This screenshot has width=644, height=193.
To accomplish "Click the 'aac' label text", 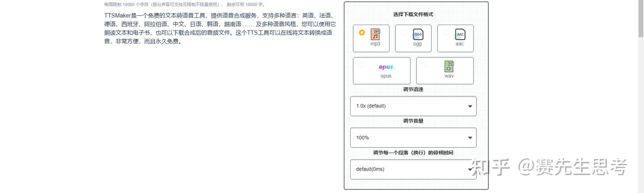I will click(x=460, y=44).
